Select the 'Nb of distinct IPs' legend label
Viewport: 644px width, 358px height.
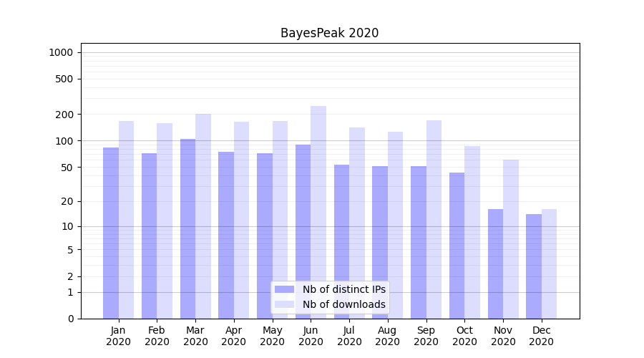(x=343, y=289)
